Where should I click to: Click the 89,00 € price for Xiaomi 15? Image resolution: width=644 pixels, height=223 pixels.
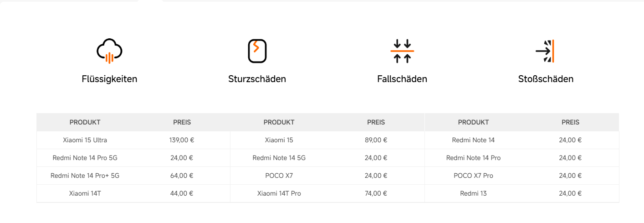click(376, 140)
